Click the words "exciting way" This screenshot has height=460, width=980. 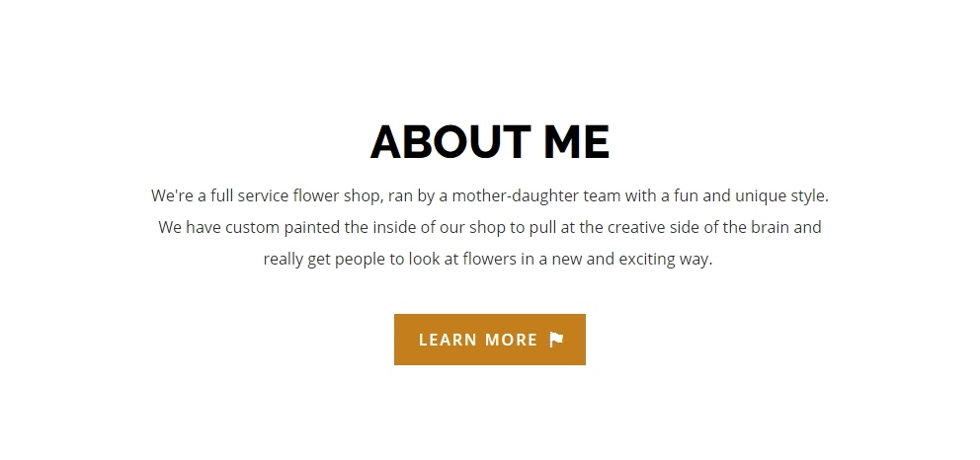[x=664, y=259]
